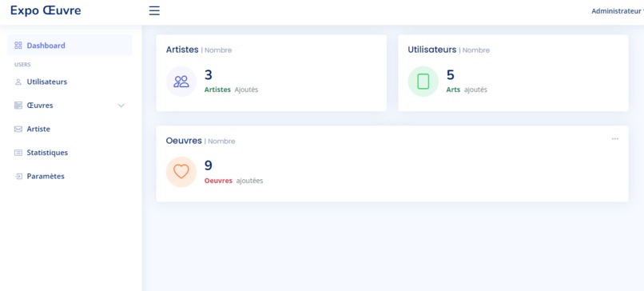Expand the Œuvres submenu chevron
Screen dimensions: 644x291
pos(121,106)
